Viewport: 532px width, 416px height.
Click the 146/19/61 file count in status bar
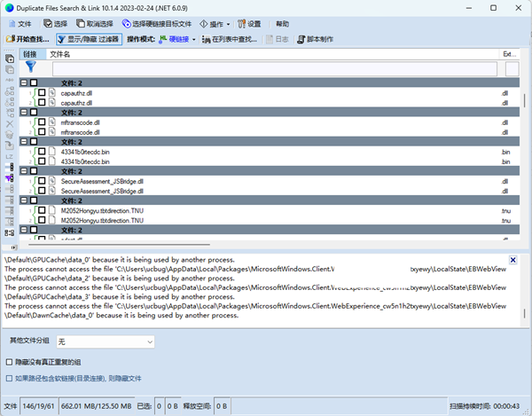point(39,406)
